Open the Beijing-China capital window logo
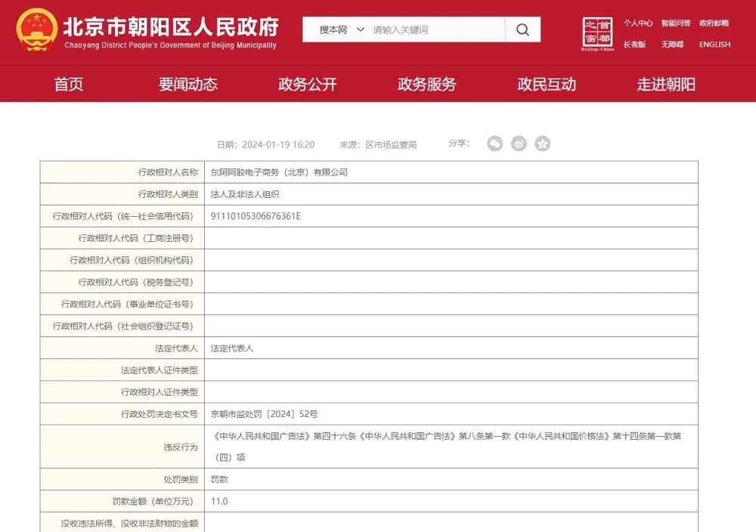 pyautogui.click(x=597, y=34)
